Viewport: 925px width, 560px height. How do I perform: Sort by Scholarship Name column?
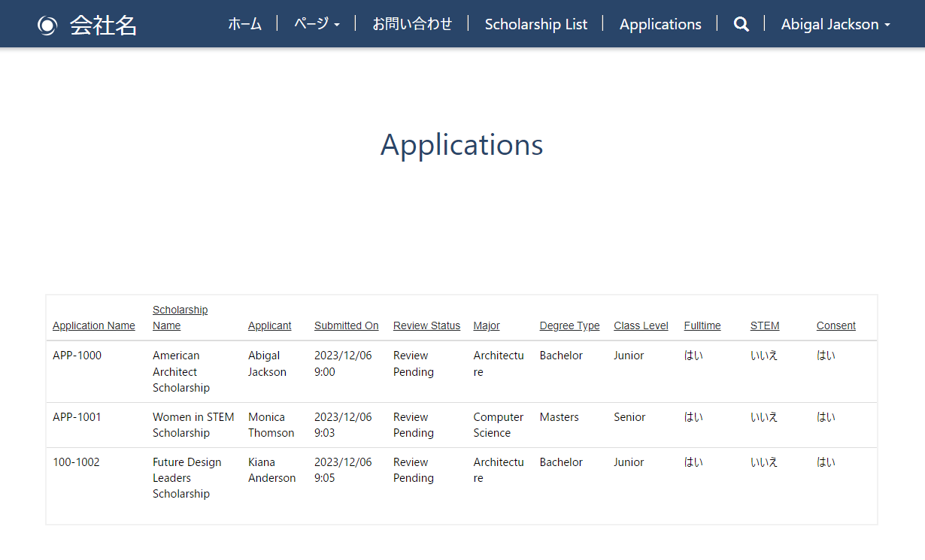(x=180, y=316)
